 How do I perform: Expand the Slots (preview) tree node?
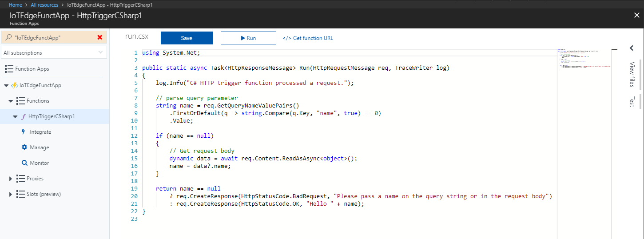coord(11,194)
